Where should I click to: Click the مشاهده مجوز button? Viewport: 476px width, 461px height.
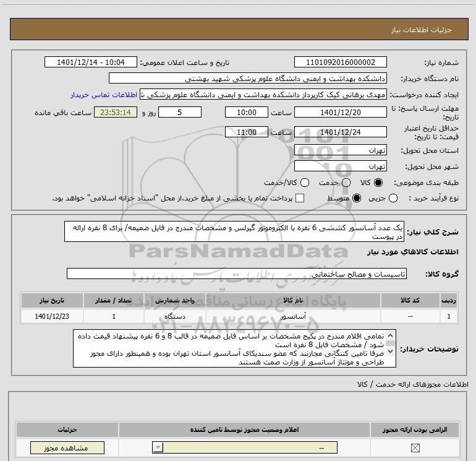67,448
